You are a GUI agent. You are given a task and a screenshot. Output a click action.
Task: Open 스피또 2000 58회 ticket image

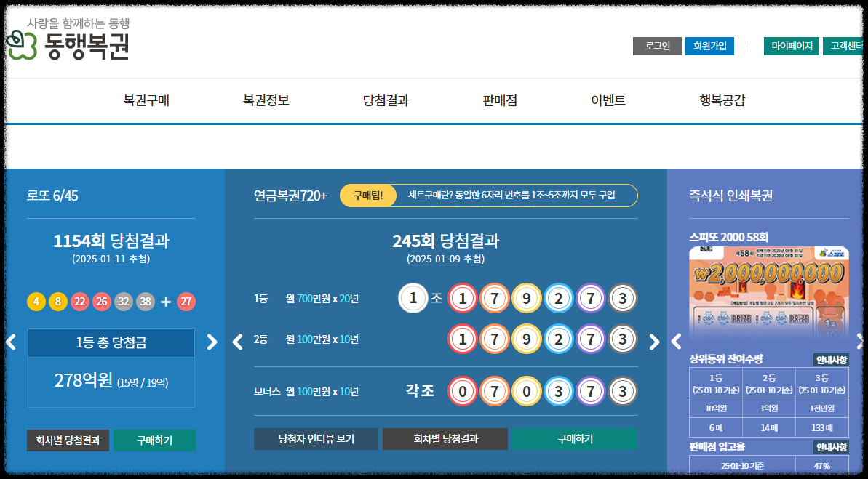point(769,293)
